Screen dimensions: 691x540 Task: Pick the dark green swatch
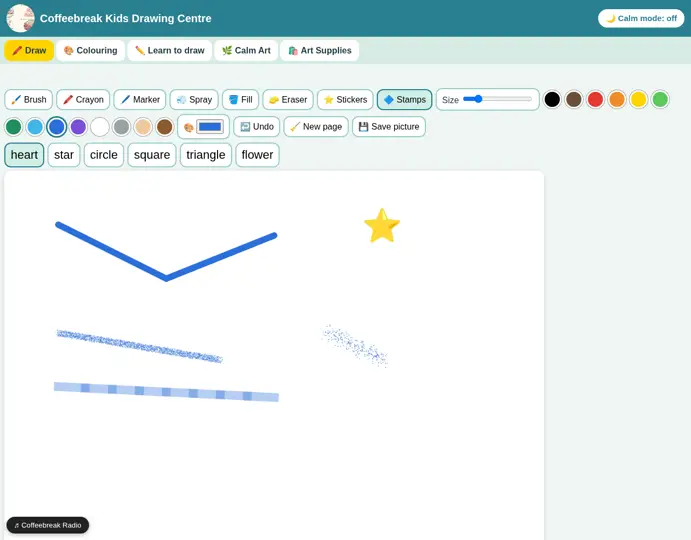tap(14, 127)
